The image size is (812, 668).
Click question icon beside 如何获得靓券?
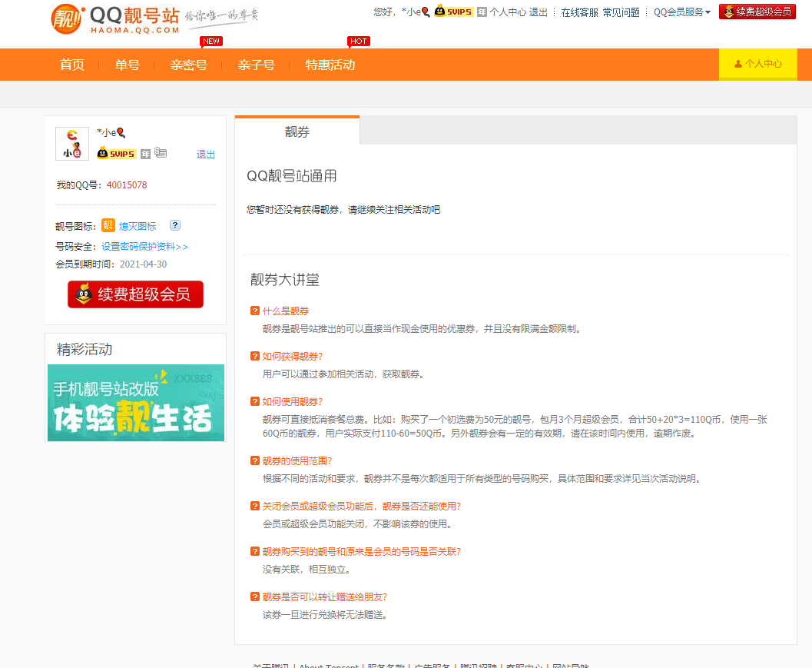255,356
